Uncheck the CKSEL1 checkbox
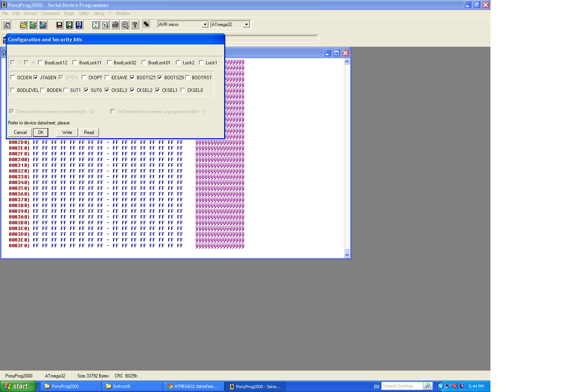569x392 pixels. click(157, 90)
